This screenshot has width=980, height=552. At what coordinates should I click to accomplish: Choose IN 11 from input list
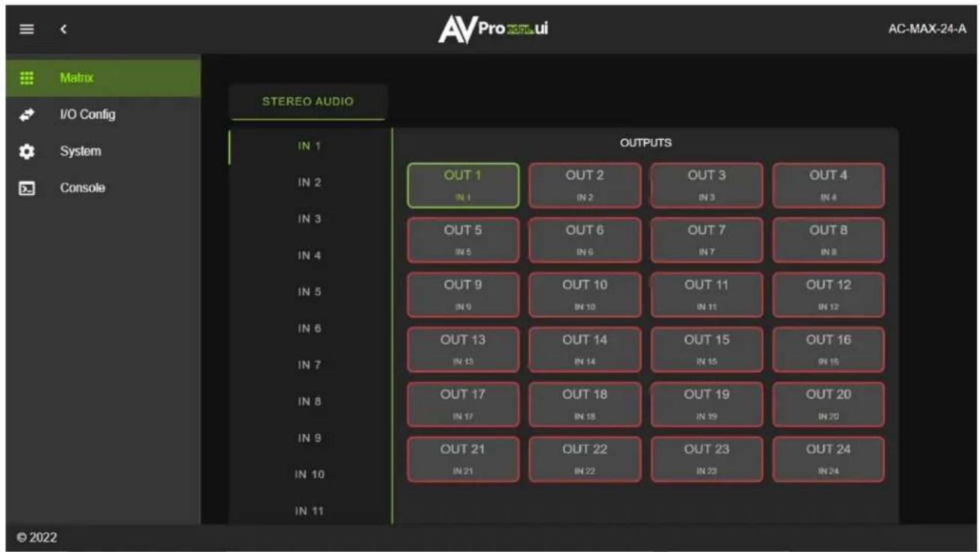tap(310, 511)
